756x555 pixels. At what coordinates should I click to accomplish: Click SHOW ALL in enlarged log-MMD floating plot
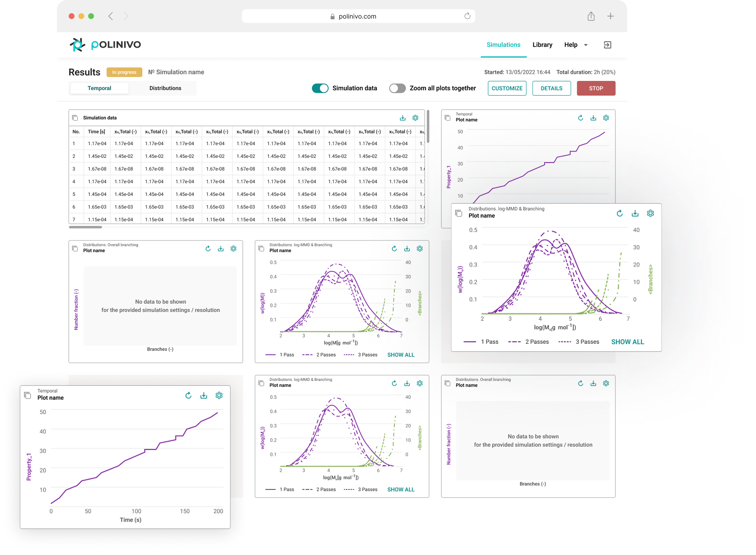(x=627, y=342)
